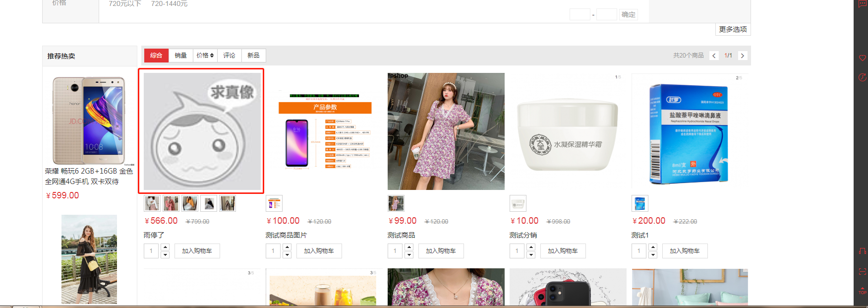Increase quantity for 测试商品图片
Image resolution: width=868 pixels, height=308 pixels.
287,247
